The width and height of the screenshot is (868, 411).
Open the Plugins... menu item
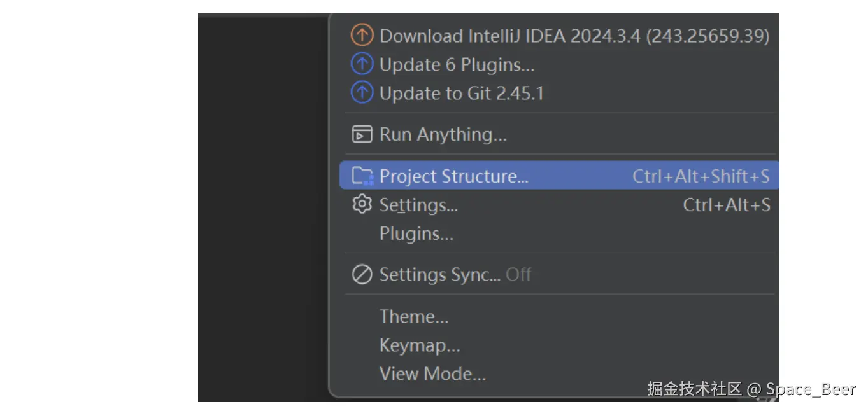(416, 233)
